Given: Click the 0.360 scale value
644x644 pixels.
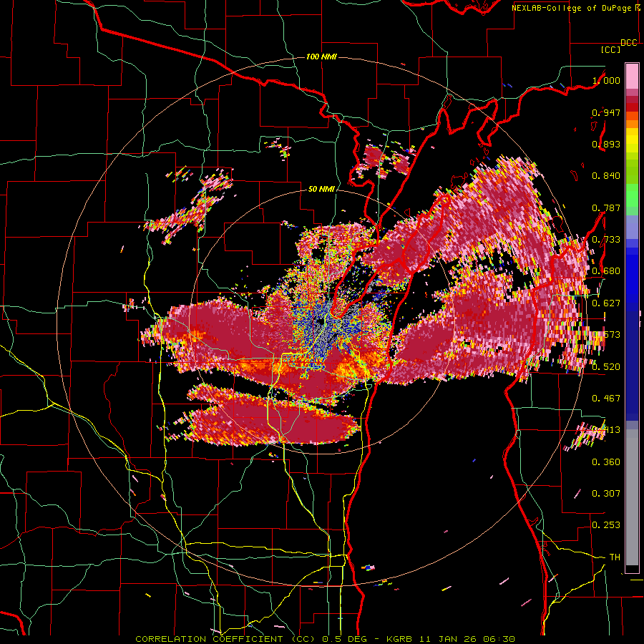Looking at the screenshot, I should [x=606, y=462].
